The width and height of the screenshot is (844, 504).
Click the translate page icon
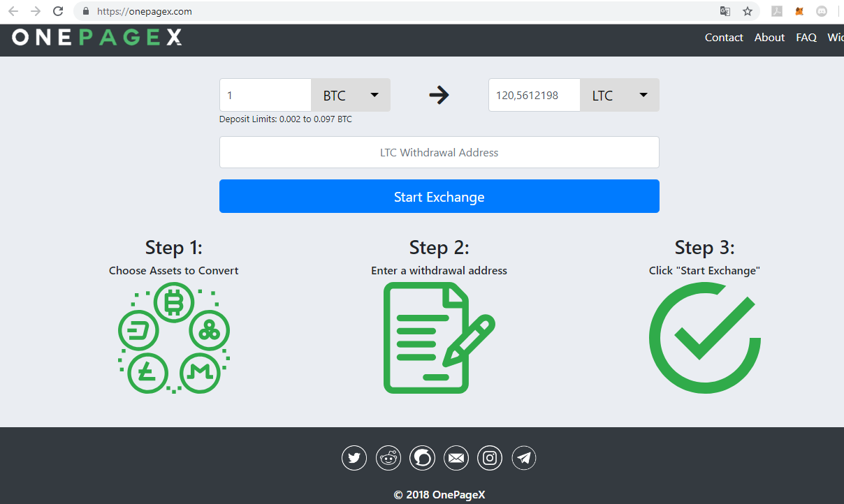725,11
